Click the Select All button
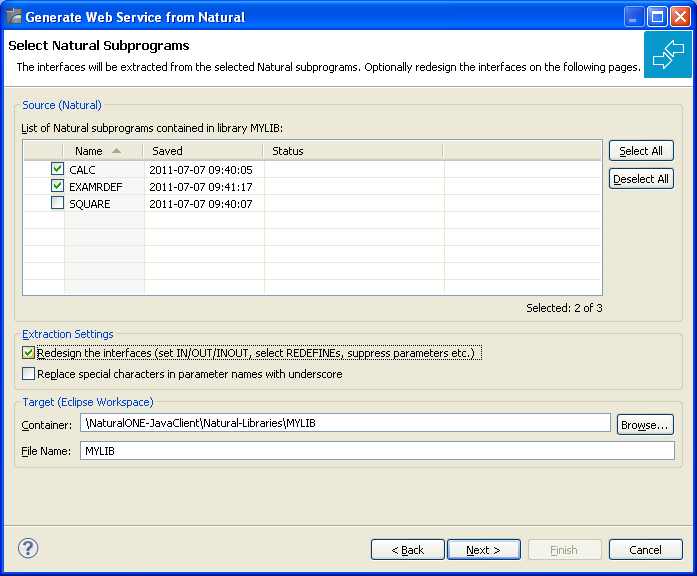 (641, 151)
